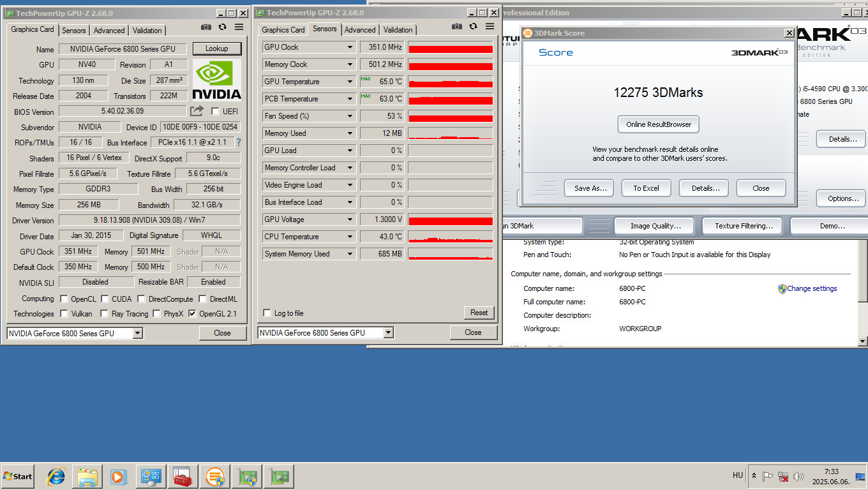This screenshot has width=868, height=490.
Task: Click Reset in the Sensors window
Action: tap(479, 313)
